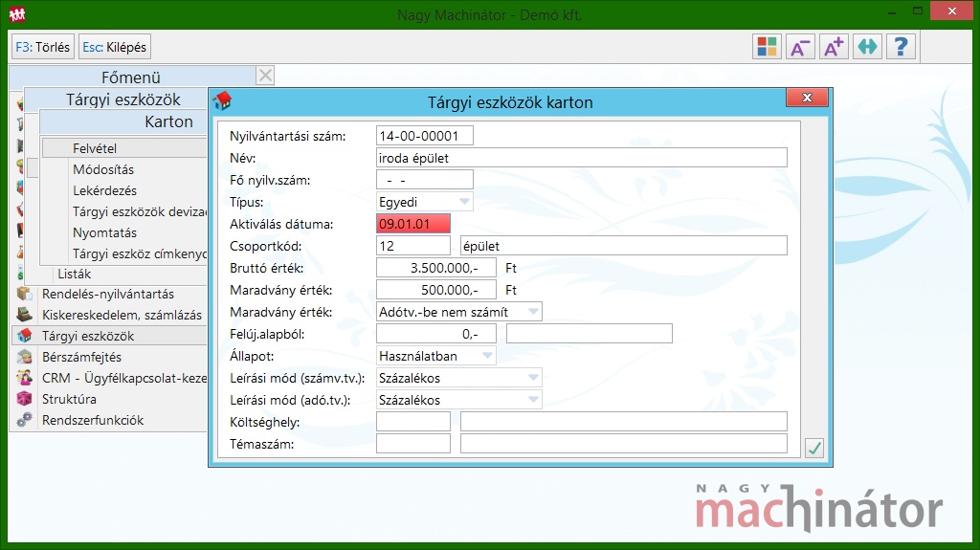
Task: Click the app logo in the title bar
Action: click(17, 13)
